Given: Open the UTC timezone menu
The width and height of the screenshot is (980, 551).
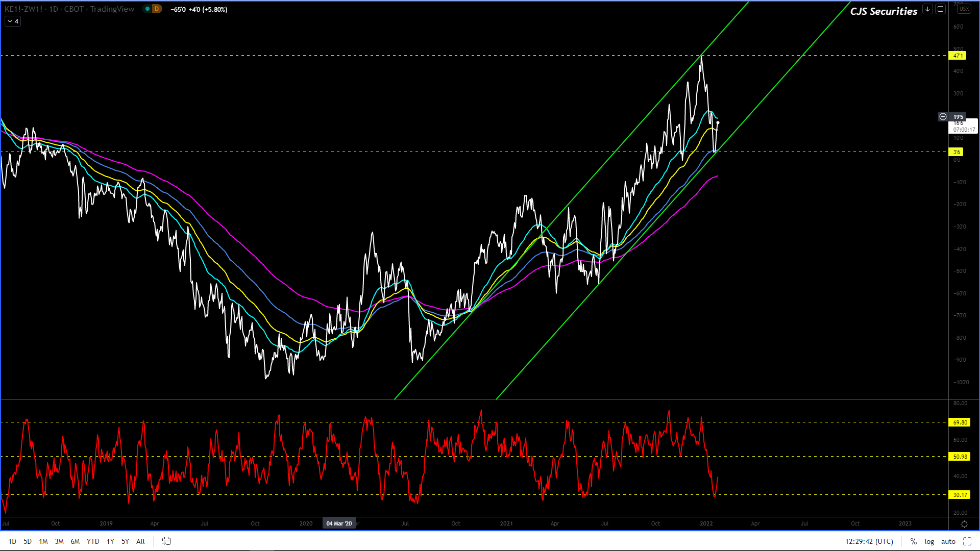Looking at the screenshot, I should pos(869,541).
